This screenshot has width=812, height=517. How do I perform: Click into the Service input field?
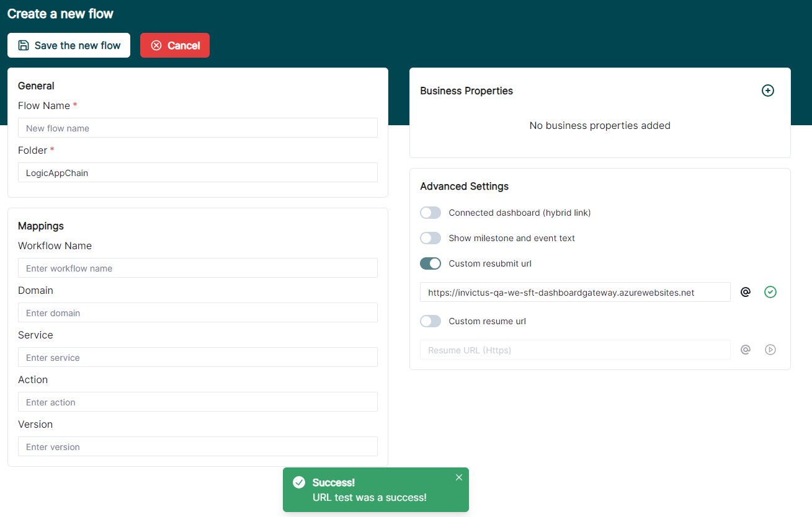[x=197, y=357]
